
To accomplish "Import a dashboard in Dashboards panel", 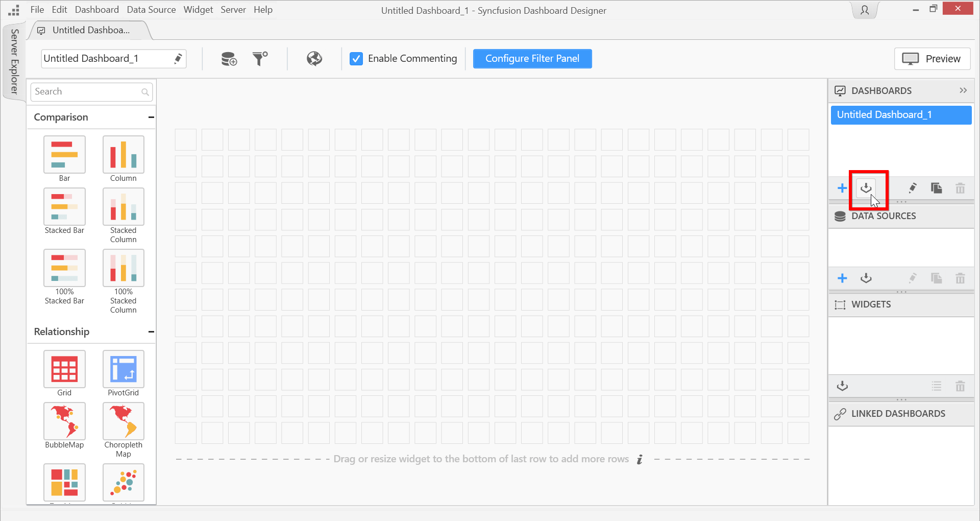I will pyautogui.click(x=866, y=188).
